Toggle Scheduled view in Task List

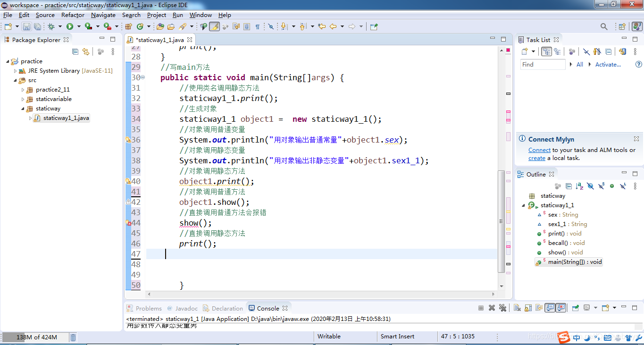pyautogui.click(x=557, y=52)
